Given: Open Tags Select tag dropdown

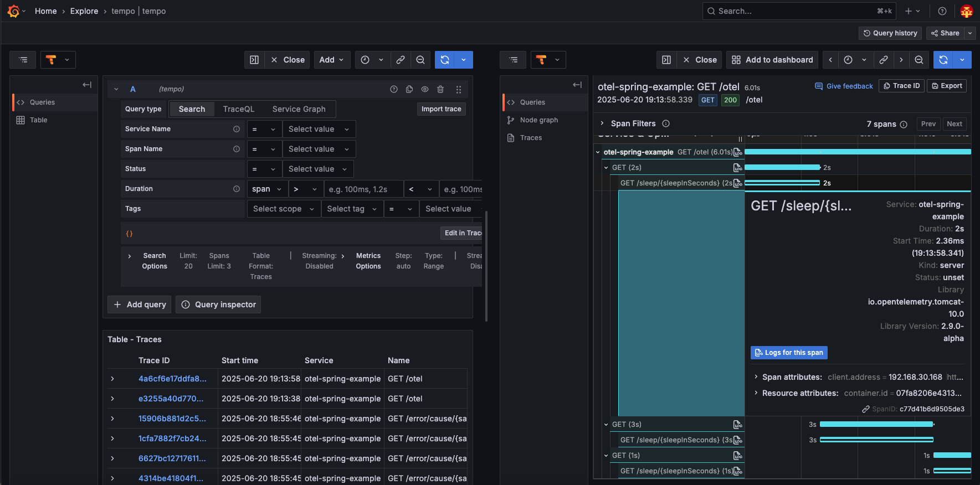Looking at the screenshot, I should click(352, 209).
